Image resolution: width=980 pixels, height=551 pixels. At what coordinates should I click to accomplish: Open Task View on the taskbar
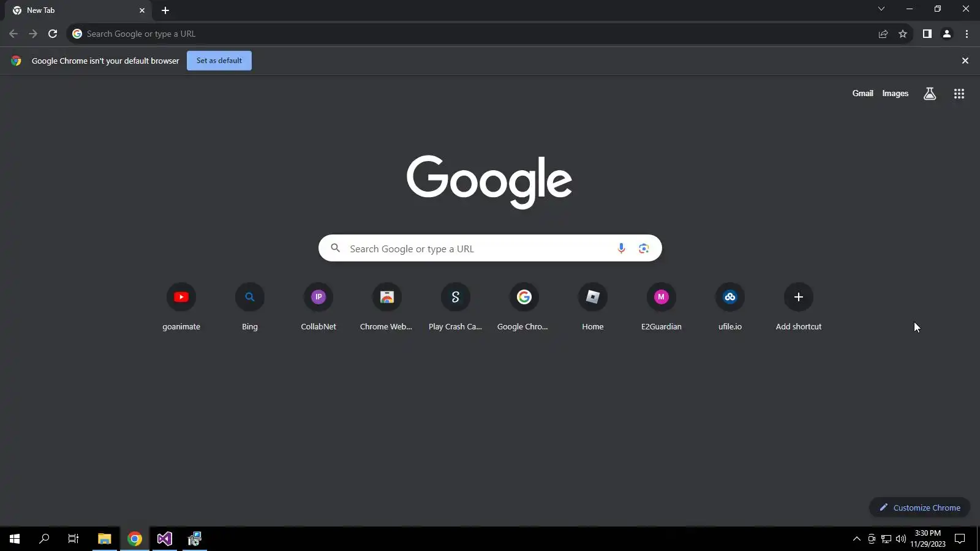(x=73, y=539)
